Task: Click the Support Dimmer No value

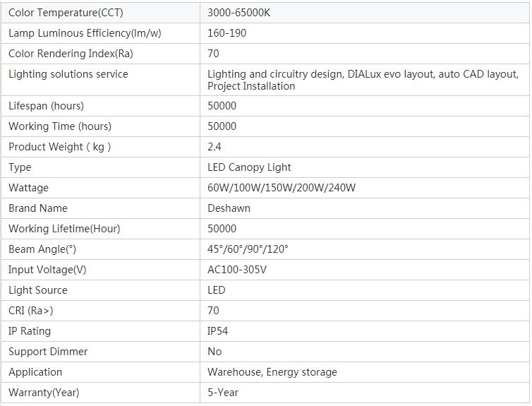Action: coord(214,352)
